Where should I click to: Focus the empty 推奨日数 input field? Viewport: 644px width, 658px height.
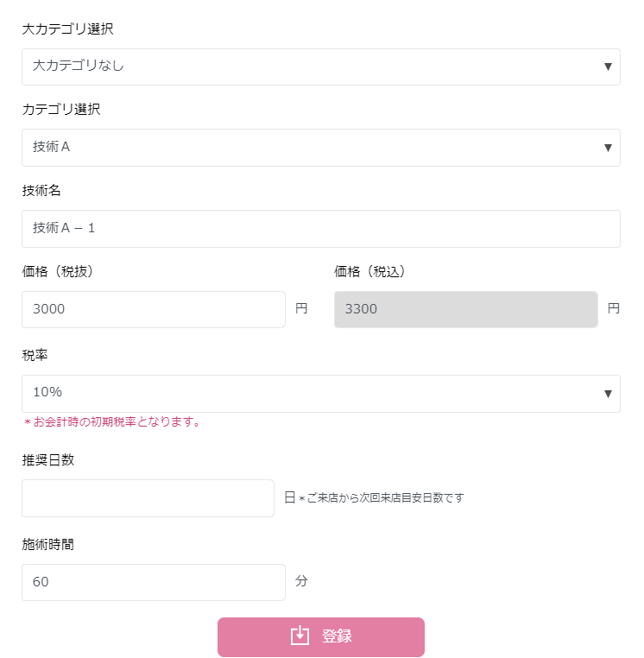coord(148,498)
